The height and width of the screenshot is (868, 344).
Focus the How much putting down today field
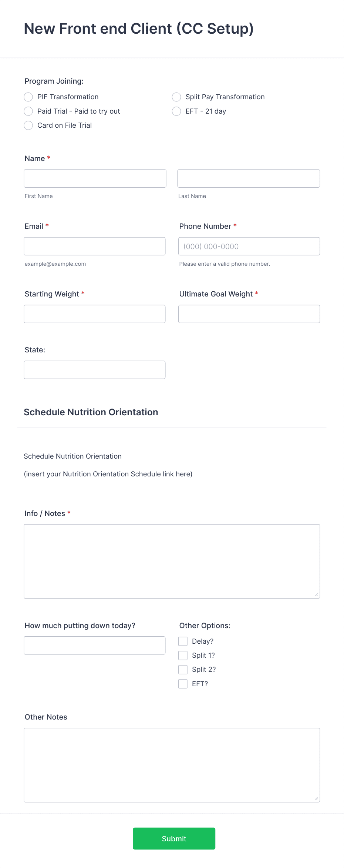[x=95, y=645]
